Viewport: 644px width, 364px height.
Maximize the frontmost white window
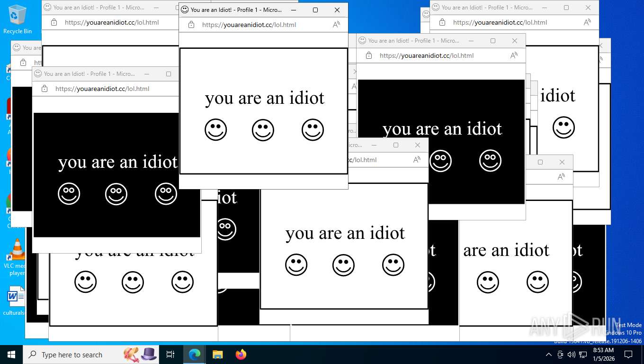coord(315,10)
